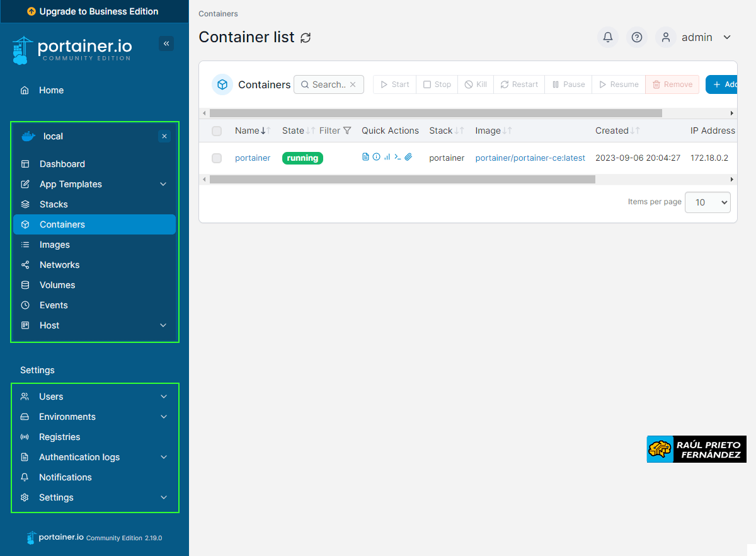
Task: Open logs quick action for portainer container
Action: click(365, 157)
